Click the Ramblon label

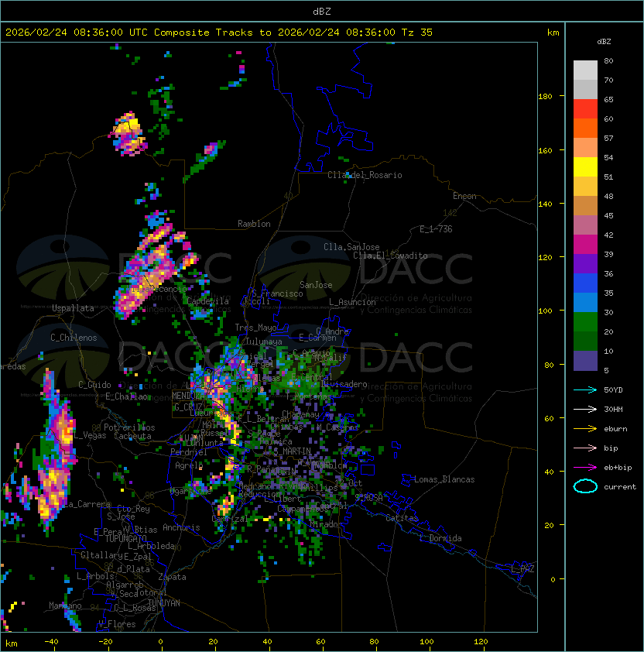pyautogui.click(x=254, y=224)
